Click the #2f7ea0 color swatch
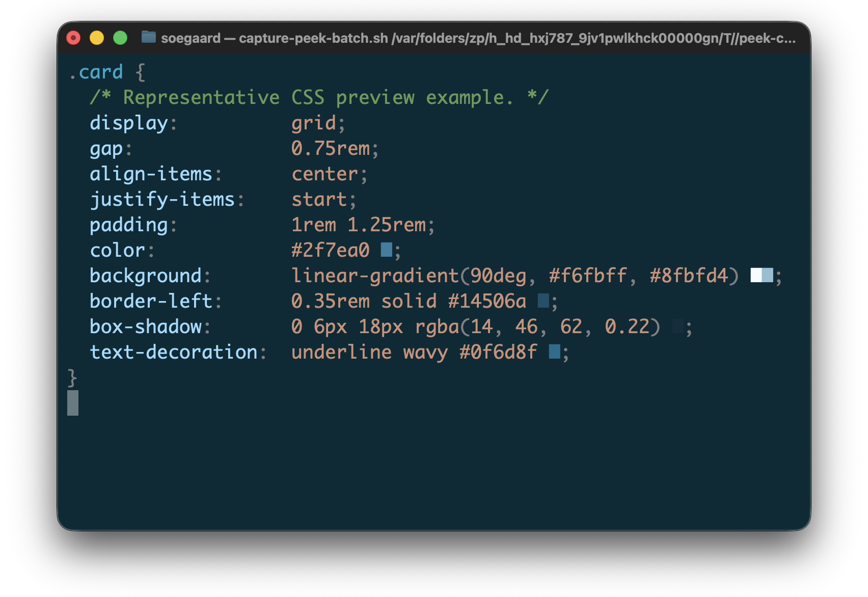The height and width of the screenshot is (597, 868). [x=387, y=250]
